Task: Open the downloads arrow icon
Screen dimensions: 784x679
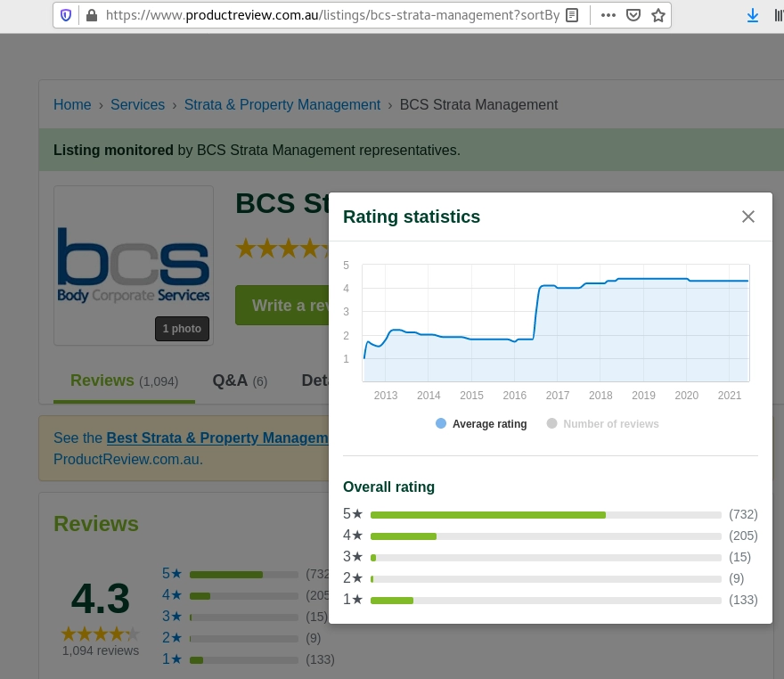Action: 752,15
